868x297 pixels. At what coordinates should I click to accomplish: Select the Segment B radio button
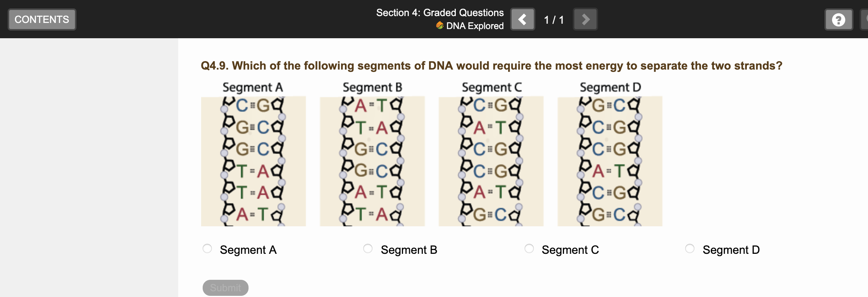pyautogui.click(x=367, y=248)
